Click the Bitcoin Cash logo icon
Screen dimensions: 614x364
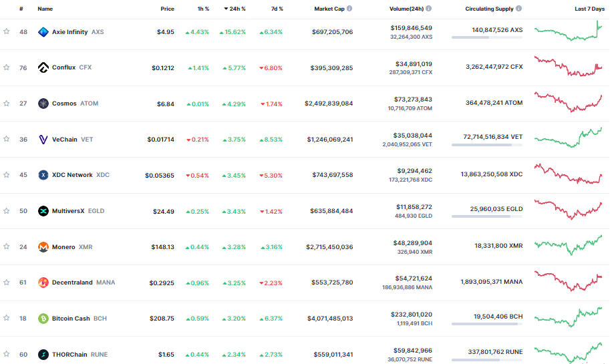point(43,319)
